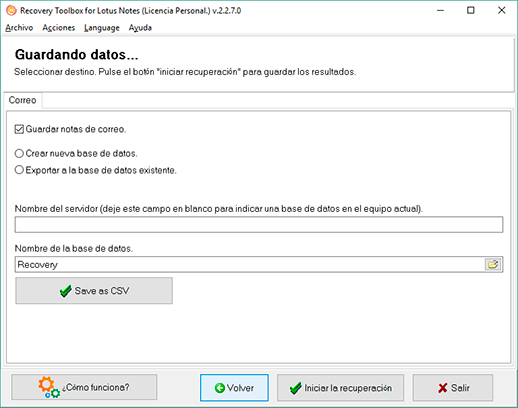This screenshot has width=518, height=408.
Task: Start recovery with Iniciar la recuperación
Action: 340,388
